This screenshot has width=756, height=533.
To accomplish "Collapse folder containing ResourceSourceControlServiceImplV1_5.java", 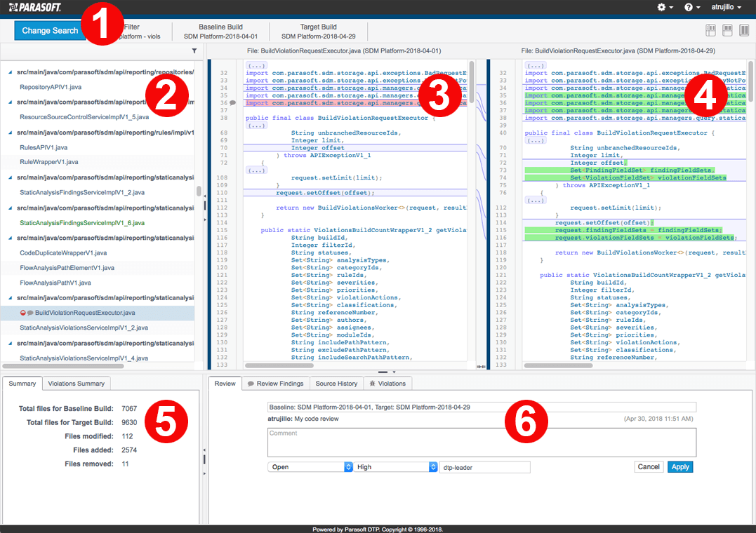I will (x=10, y=102).
